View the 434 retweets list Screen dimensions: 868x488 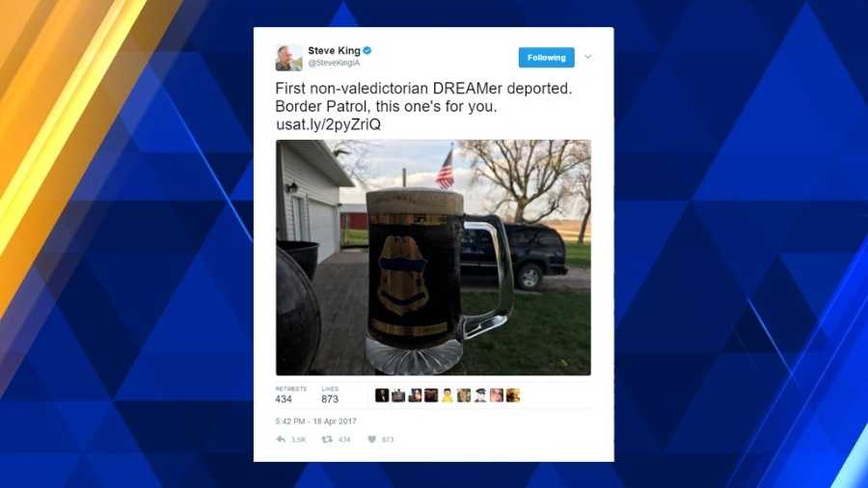click(x=290, y=394)
